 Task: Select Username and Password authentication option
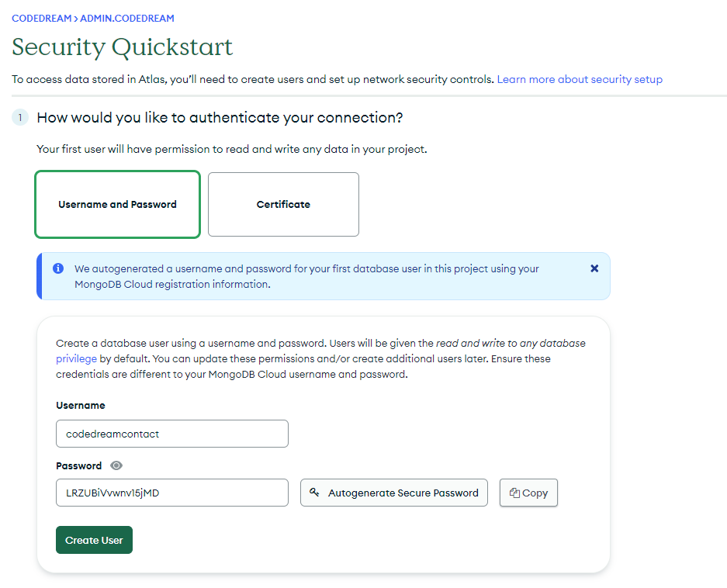tap(117, 205)
